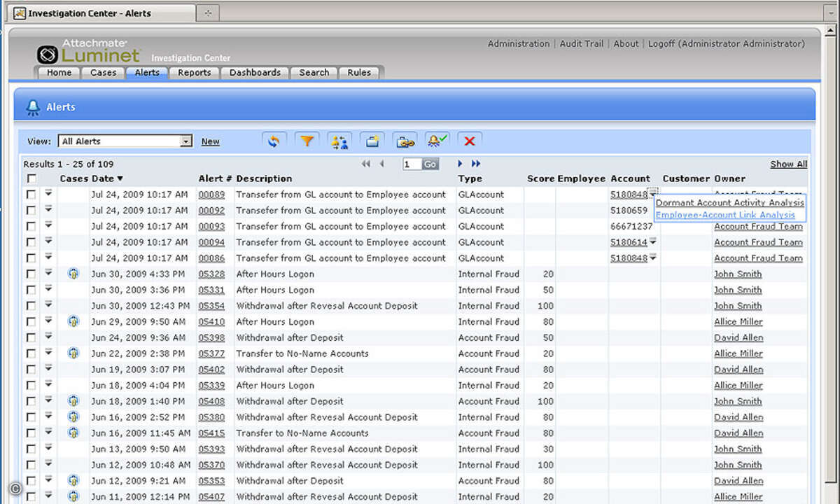Switch to the Cases tab
This screenshot has height=504, width=840.
tap(104, 73)
